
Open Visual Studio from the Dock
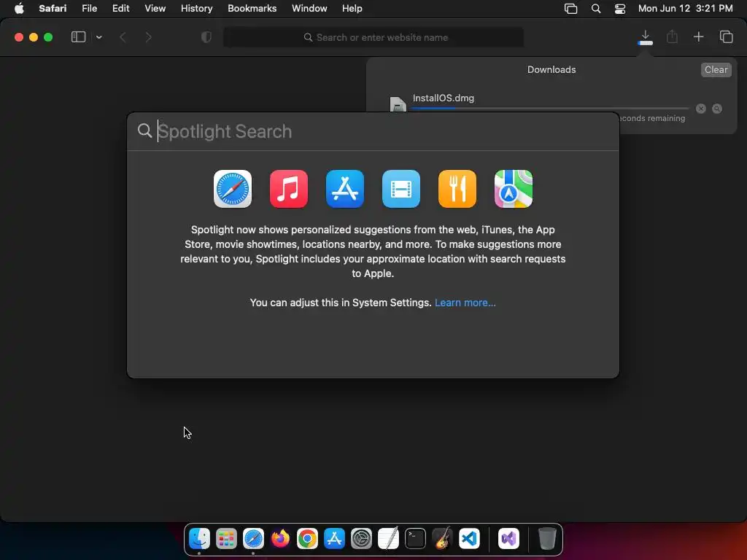(x=508, y=539)
